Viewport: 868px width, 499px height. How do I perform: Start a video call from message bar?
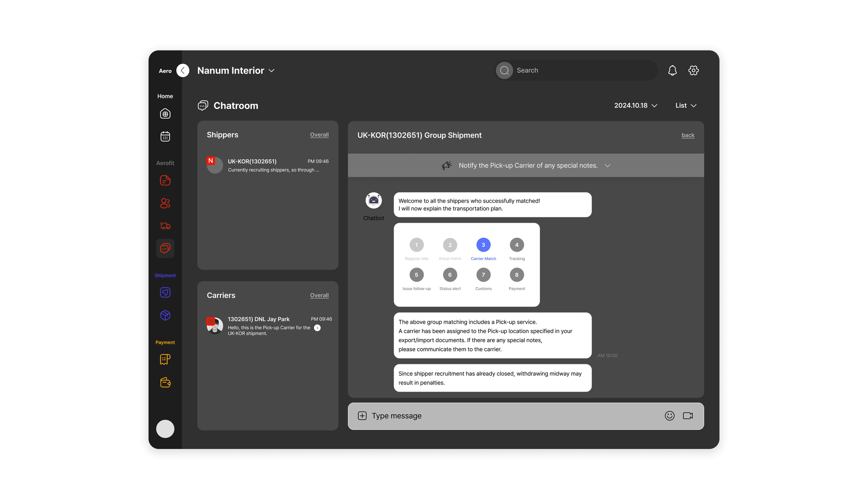point(688,416)
